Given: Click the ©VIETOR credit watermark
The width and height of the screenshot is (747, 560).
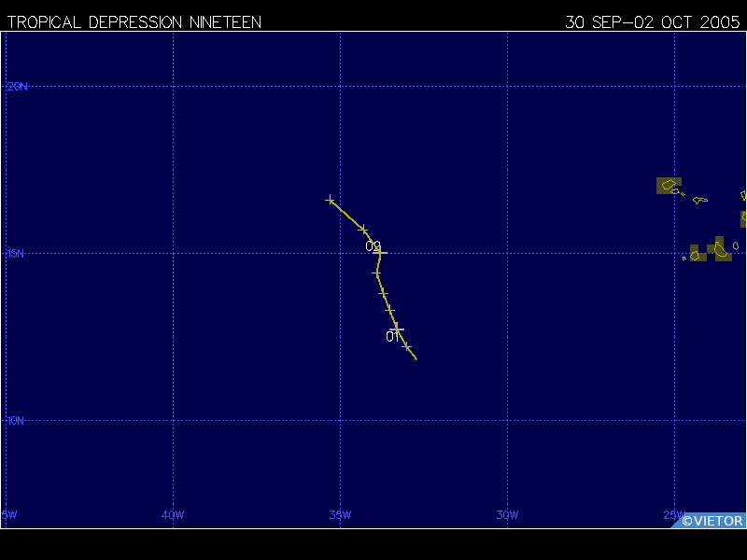Looking at the screenshot, I should tap(712, 521).
